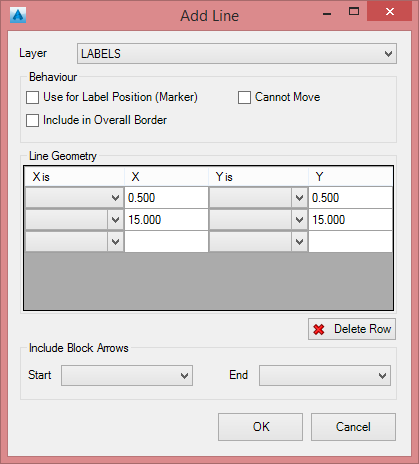Minimize the Add Line dialog
This screenshot has width=419, height=464.
(x=327, y=14)
